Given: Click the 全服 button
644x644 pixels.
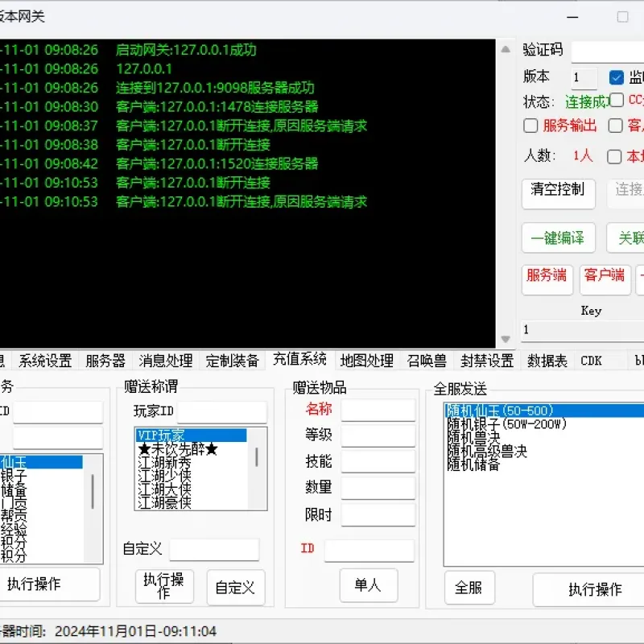Looking at the screenshot, I should (x=469, y=588).
